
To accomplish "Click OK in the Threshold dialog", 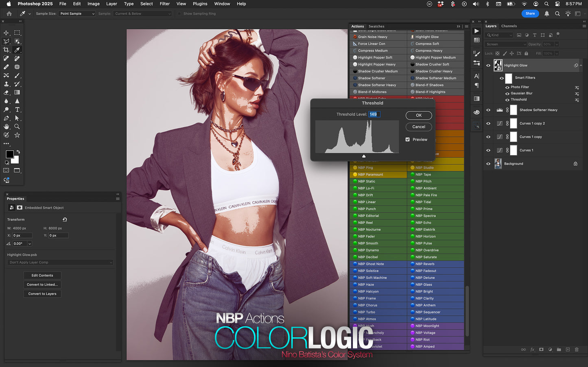I will pyautogui.click(x=418, y=115).
